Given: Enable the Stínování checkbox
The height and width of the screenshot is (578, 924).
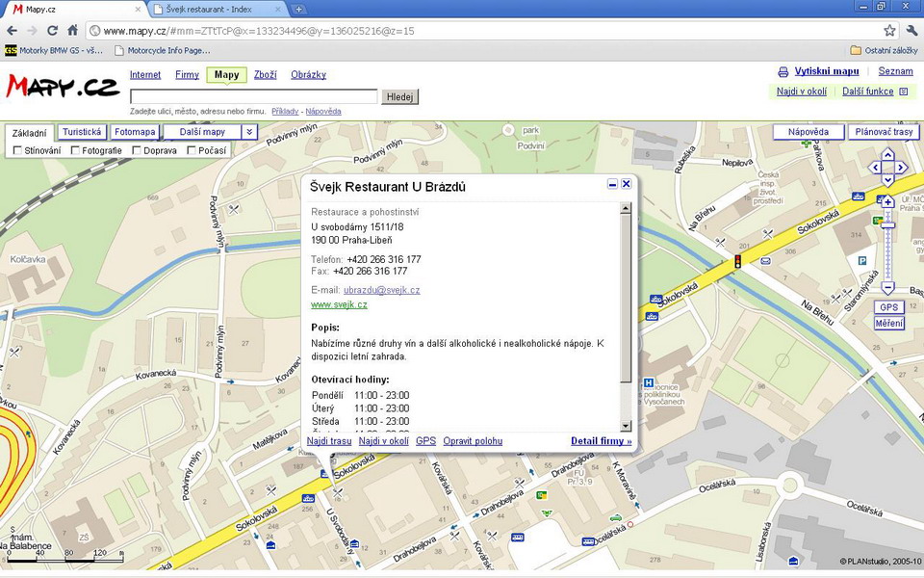Looking at the screenshot, I should (18, 150).
